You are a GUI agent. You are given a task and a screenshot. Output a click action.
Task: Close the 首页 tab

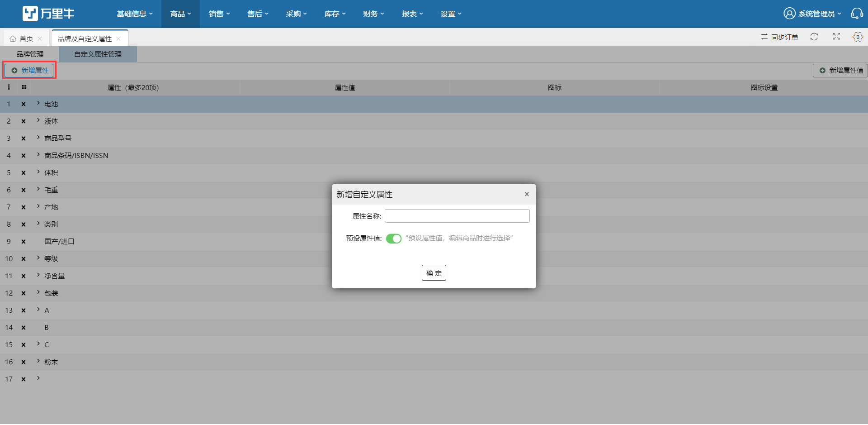pos(40,39)
